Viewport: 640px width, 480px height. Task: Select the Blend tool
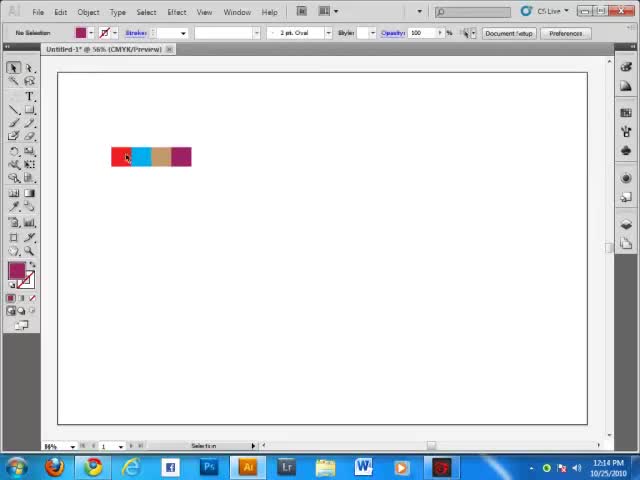click(29, 207)
